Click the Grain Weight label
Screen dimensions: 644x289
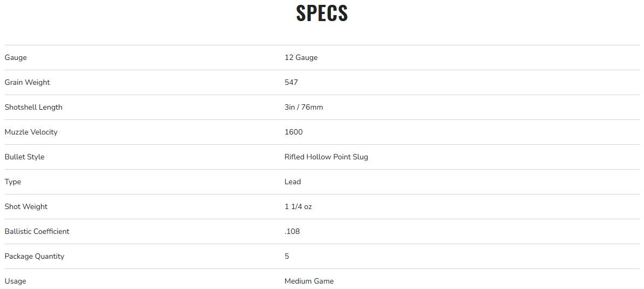[x=27, y=83]
